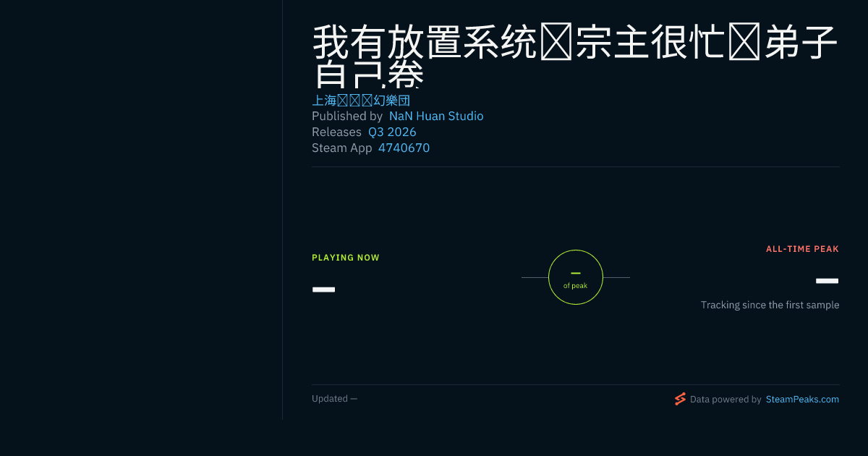Open the SteamPeaks.com link
Viewport: 868px width, 456px height.
click(802, 399)
